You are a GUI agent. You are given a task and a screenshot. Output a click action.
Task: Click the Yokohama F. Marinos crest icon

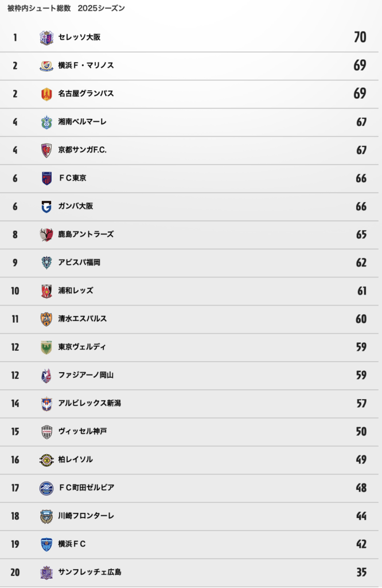point(46,65)
